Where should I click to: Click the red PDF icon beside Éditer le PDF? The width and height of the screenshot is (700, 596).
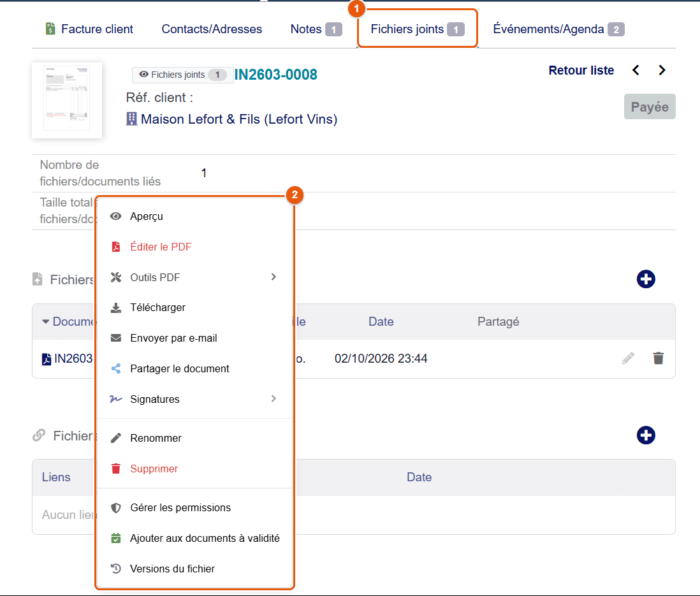(x=115, y=247)
